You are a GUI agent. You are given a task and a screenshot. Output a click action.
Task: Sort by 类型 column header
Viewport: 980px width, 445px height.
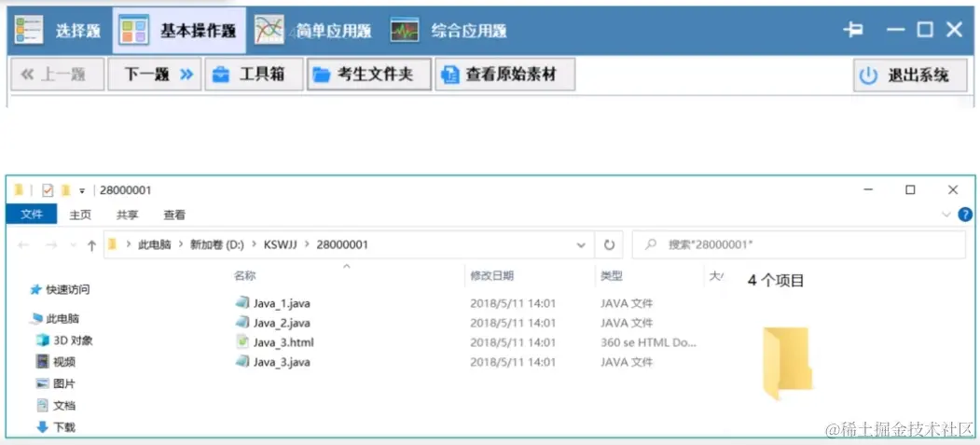(612, 275)
